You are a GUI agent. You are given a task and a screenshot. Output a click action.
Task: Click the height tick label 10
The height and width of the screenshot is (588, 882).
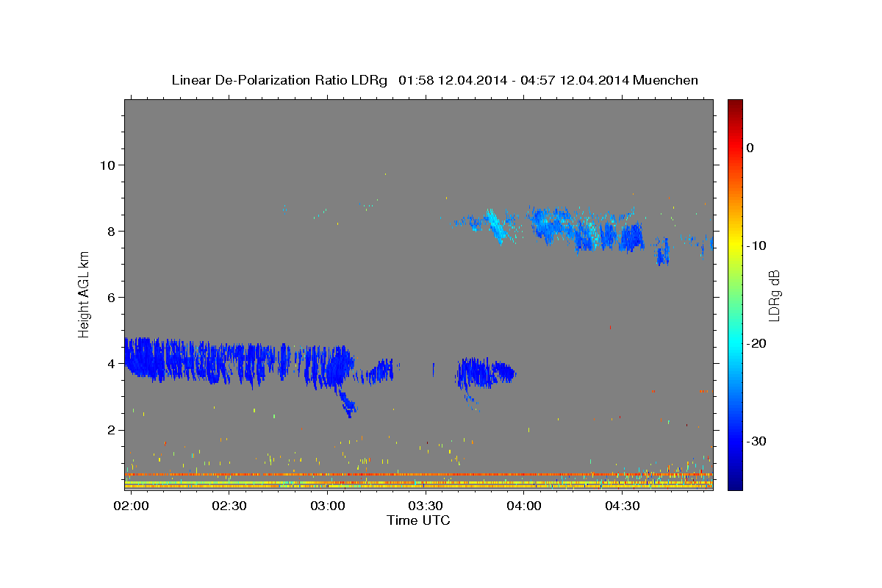click(107, 165)
